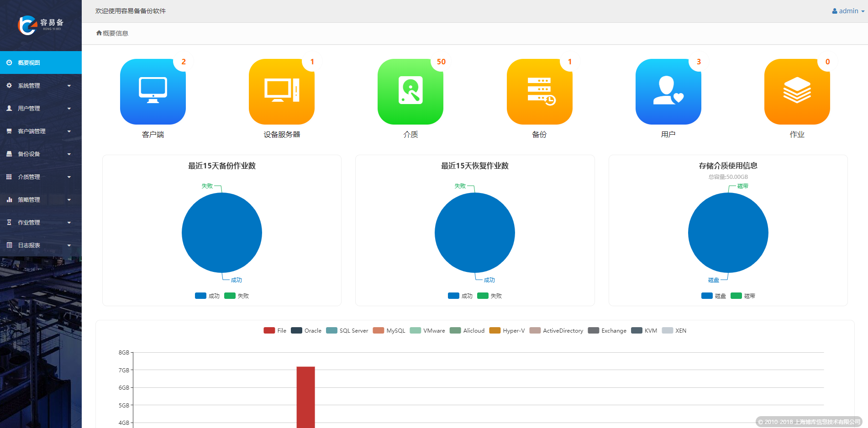Toggle the Hyper-V series legend
Viewport: 868px width, 428px height.
click(507, 330)
